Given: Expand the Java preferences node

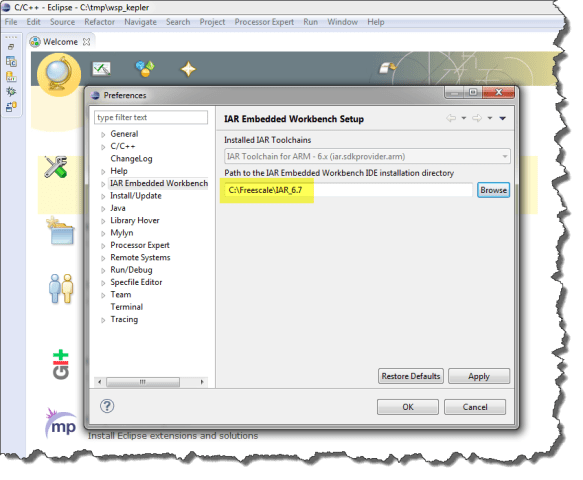Looking at the screenshot, I should (103, 209).
